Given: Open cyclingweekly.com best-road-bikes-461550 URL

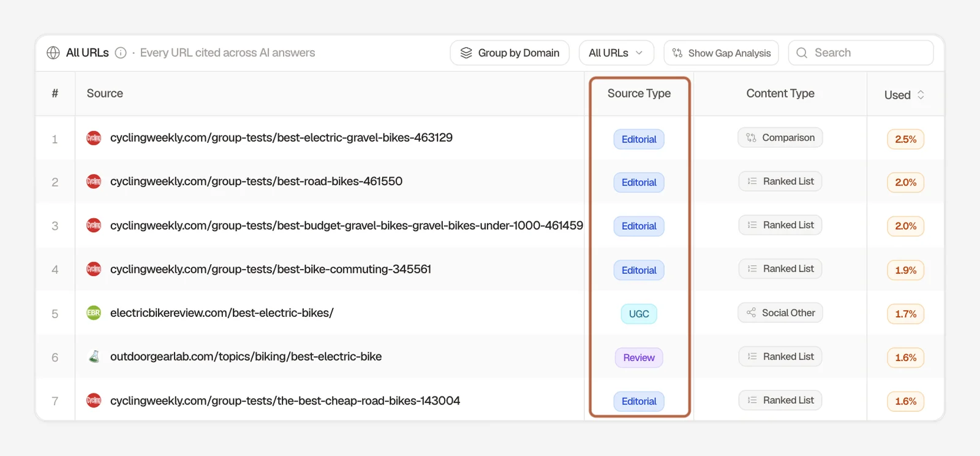Looking at the screenshot, I should 256,181.
